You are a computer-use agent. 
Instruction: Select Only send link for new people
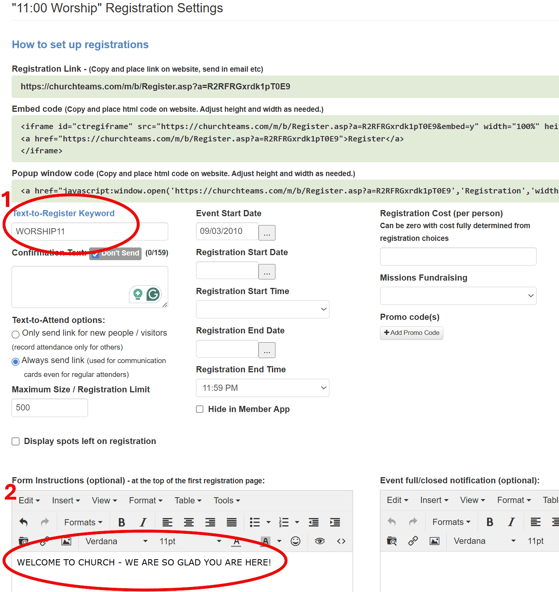pyautogui.click(x=15, y=334)
